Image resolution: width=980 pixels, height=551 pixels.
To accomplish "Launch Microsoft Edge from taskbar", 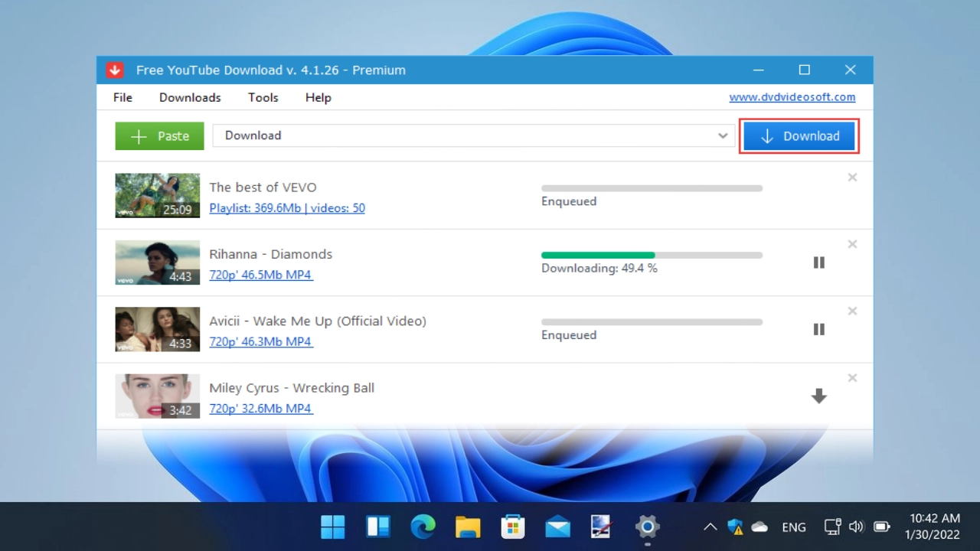I will [x=423, y=527].
